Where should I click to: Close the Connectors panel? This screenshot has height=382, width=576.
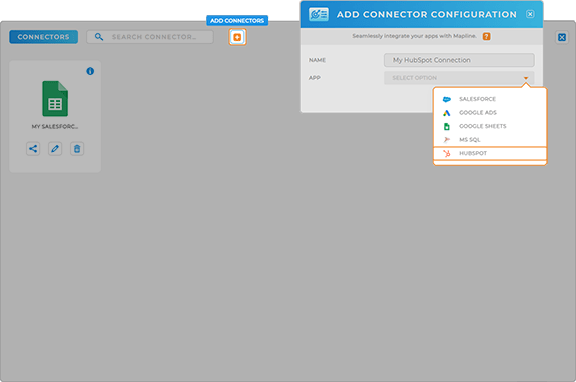pyautogui.click(x=562, y=37)
